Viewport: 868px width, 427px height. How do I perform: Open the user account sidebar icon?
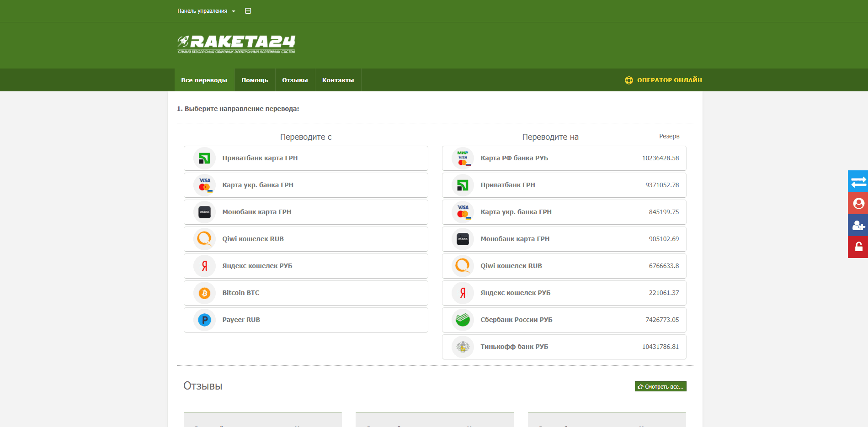(858, 203)
